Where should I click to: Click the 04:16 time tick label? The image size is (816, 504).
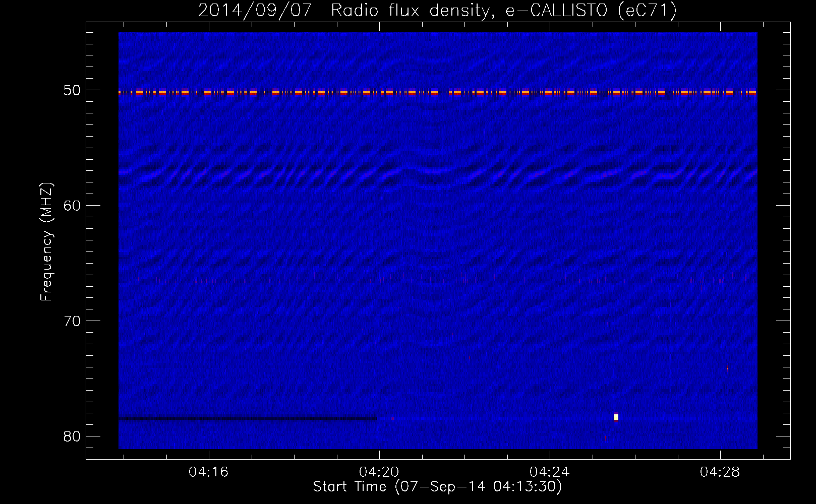(x=208, y=472)
